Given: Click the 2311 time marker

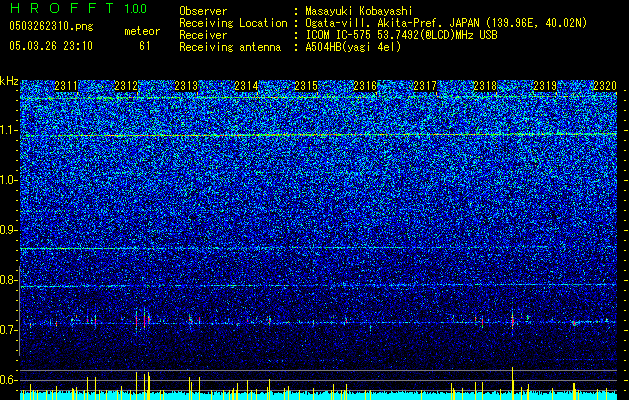Looking at the screenshot, I should click(66, 86).
